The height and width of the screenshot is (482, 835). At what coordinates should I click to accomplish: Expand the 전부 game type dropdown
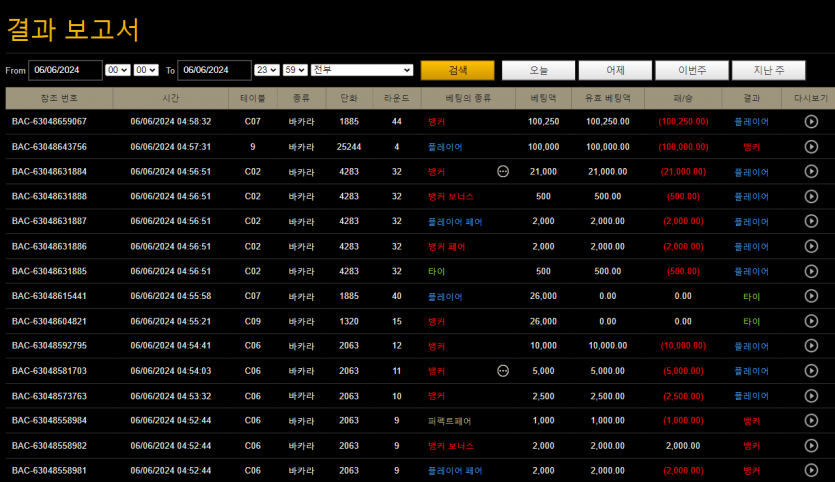tap(362, 70)
